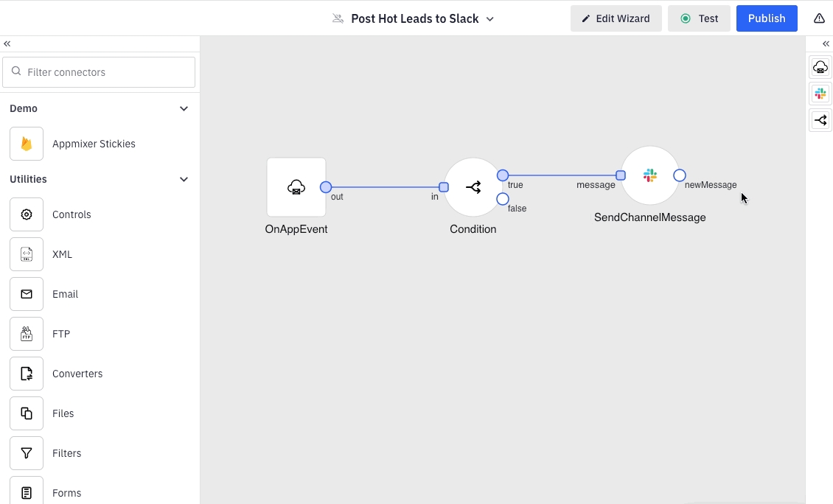Publish the flow
The width and height of the screenshot is (833, 504).
pos(766,18)
